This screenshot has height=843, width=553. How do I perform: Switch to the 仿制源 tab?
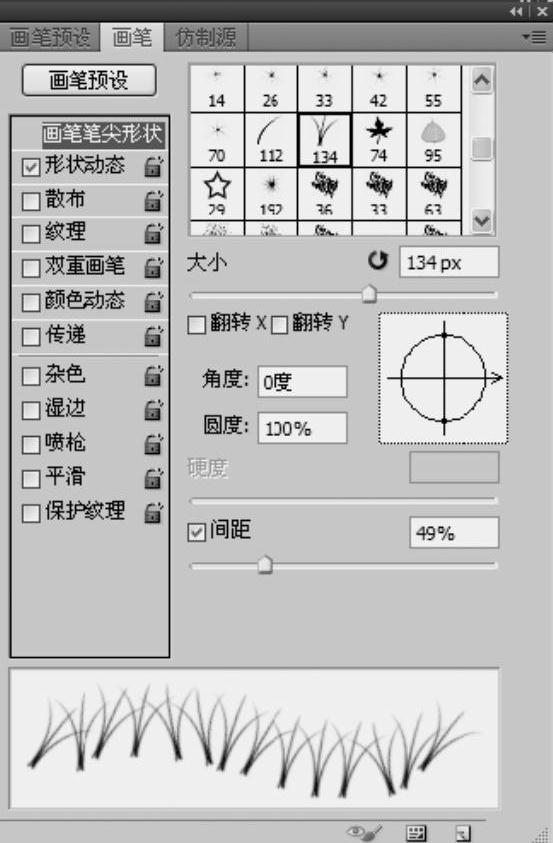click(x=206, y=38)
